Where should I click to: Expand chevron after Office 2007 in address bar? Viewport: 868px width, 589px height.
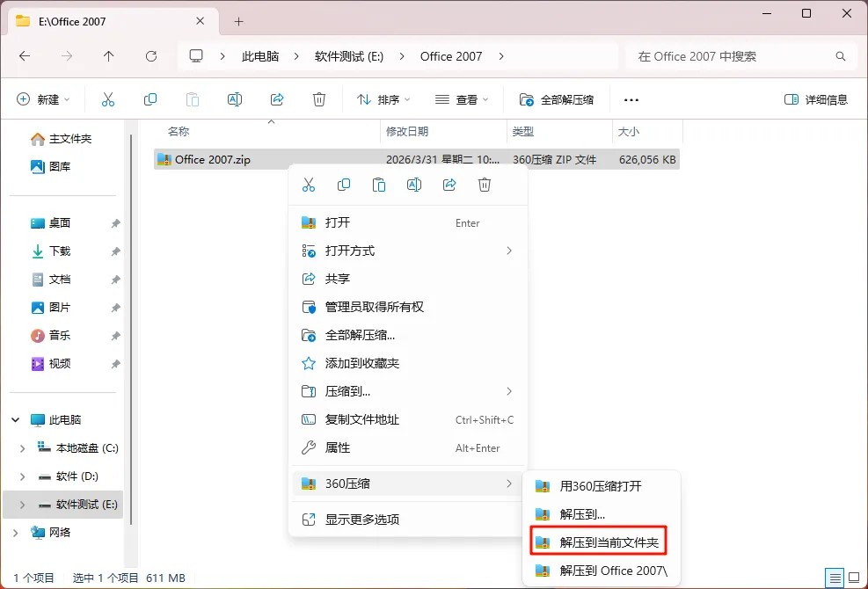501,56
